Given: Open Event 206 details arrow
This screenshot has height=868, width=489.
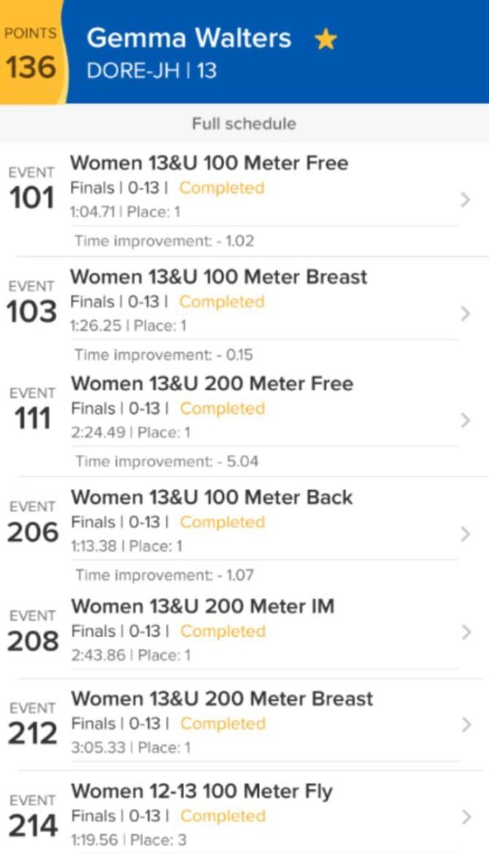Looking at the screenshot, I should [465, 534].
